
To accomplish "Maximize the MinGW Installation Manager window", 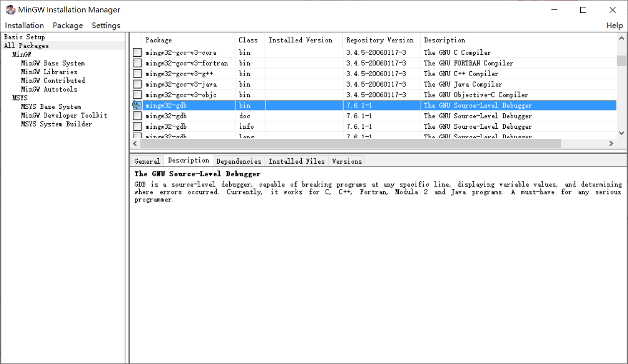I will point(583,10).
